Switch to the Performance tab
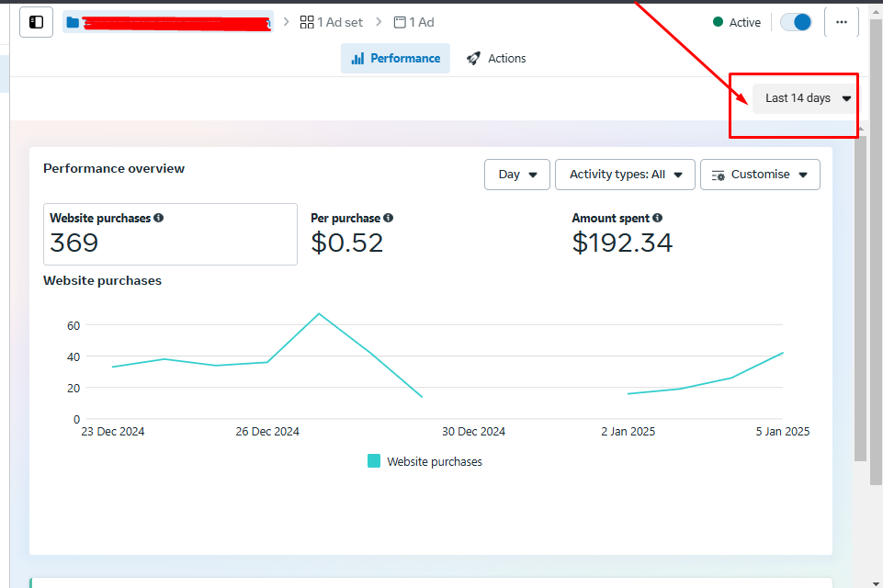883x588 pixels. click(396, 58)
